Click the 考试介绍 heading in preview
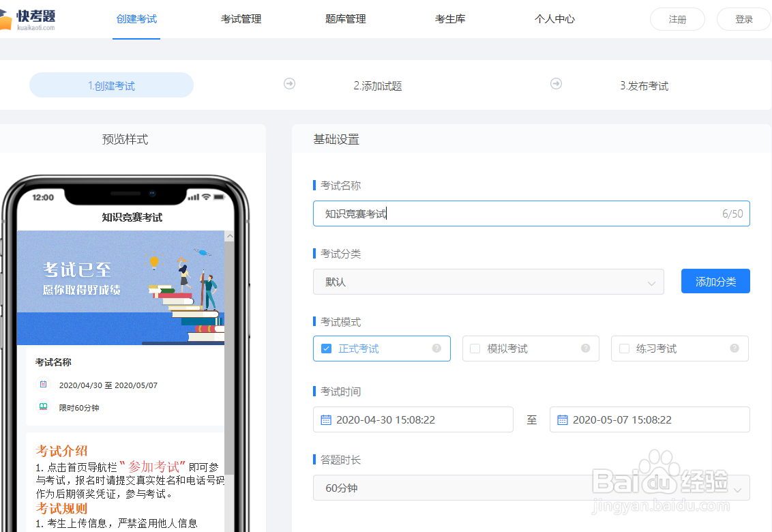 [x=61, y=451]
